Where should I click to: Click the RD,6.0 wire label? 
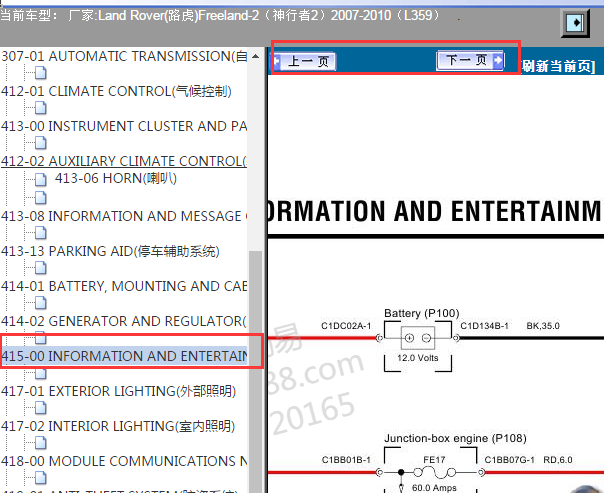coord(558,460)
